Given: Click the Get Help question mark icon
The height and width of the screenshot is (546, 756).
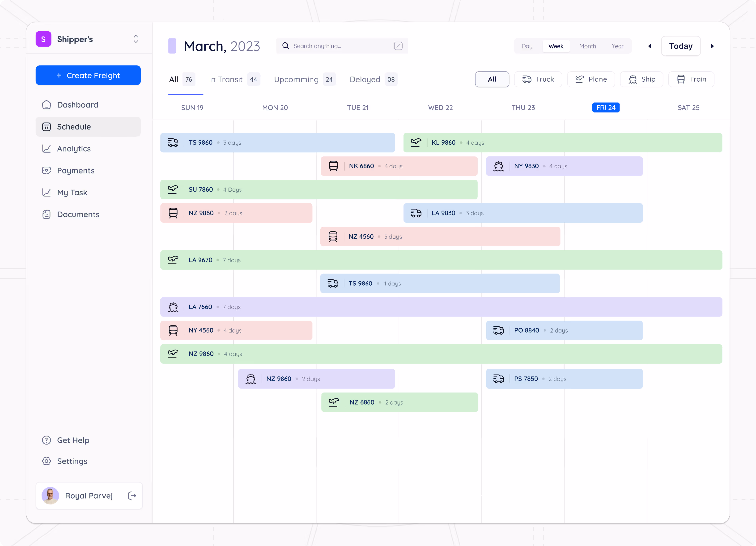Looking at the screenshot, I should pyautogui.click(x=46, y=440).
